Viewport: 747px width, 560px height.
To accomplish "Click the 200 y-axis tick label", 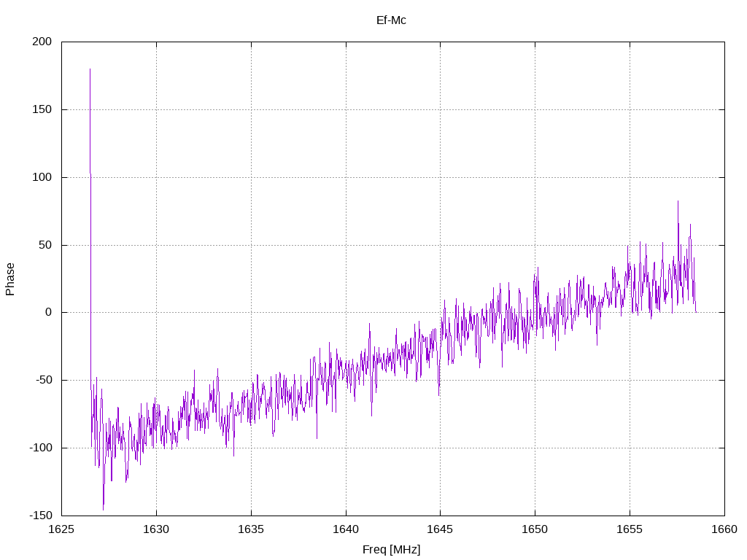I will (x=42, y=42).
